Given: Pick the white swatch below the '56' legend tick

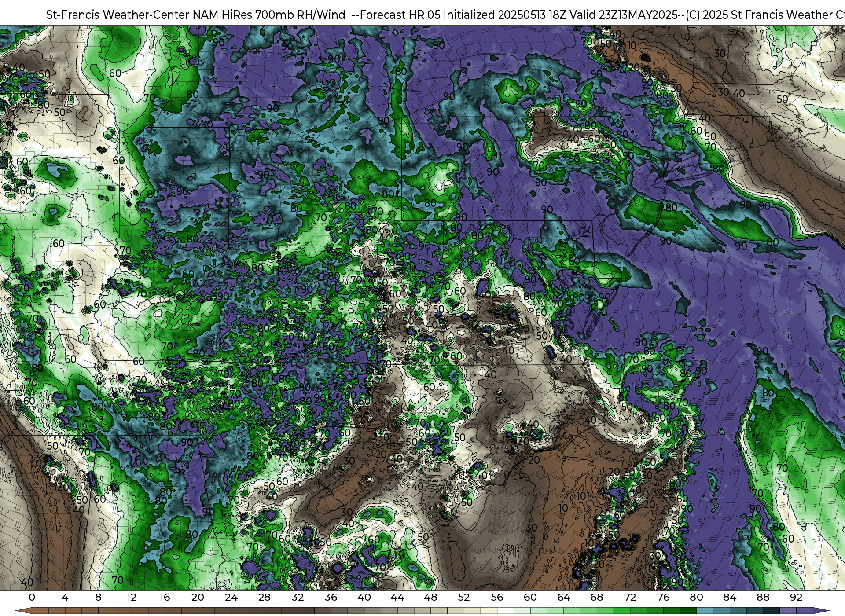Looking at the screenshot, I should (505, 611).
